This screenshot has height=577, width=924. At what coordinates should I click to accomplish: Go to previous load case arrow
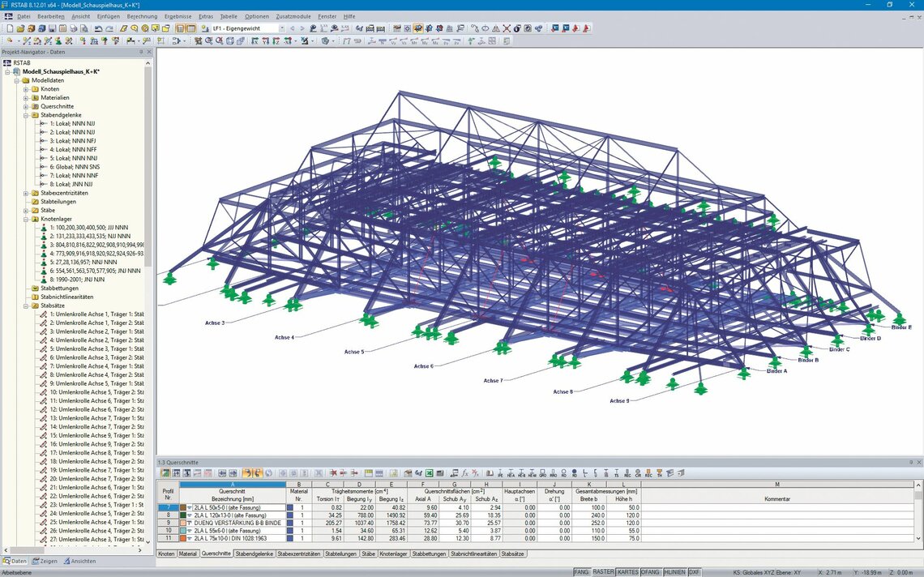pos(293,28)
